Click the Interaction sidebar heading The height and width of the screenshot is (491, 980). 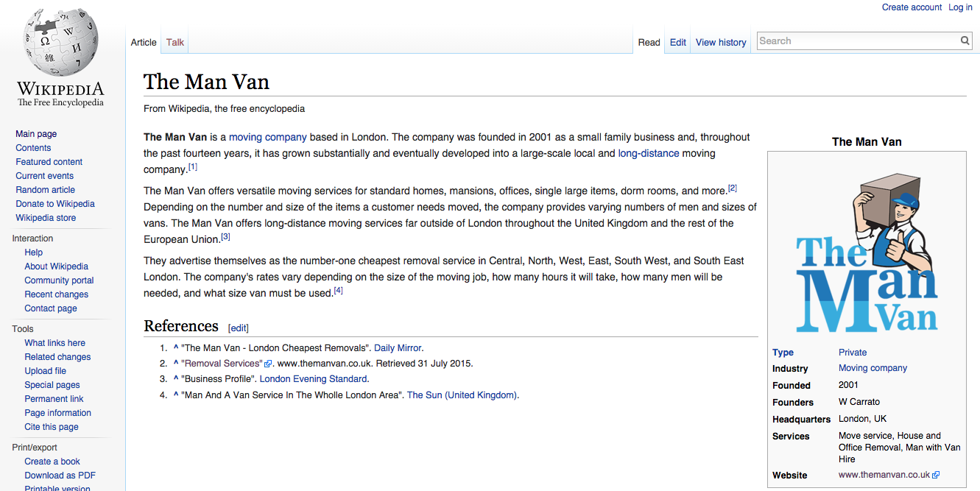coord(32,239)
